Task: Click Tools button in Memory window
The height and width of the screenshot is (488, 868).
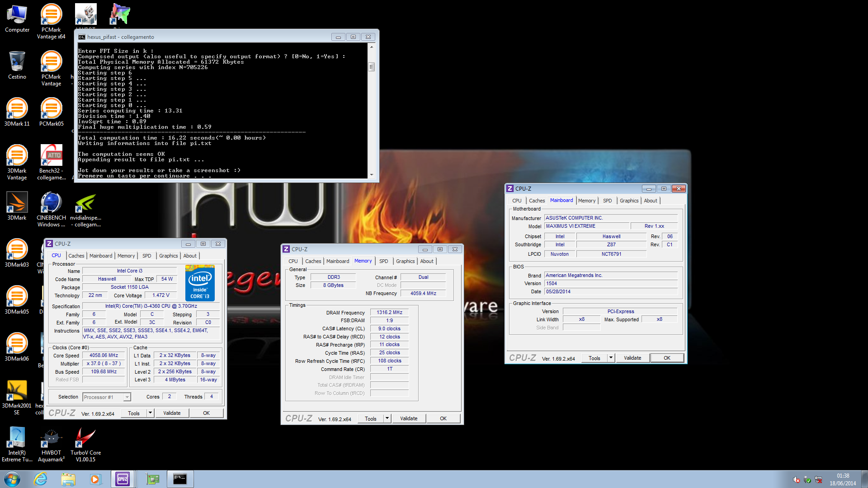Action: click(371, 418)
